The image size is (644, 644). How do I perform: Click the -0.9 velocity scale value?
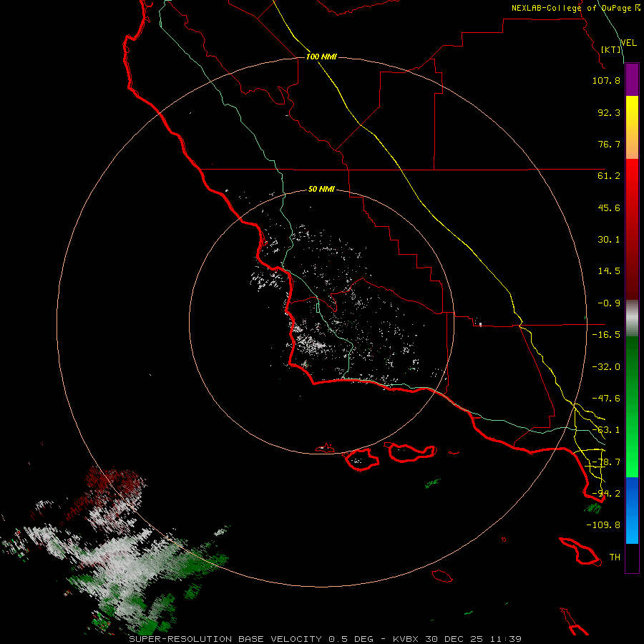point(609,303)
